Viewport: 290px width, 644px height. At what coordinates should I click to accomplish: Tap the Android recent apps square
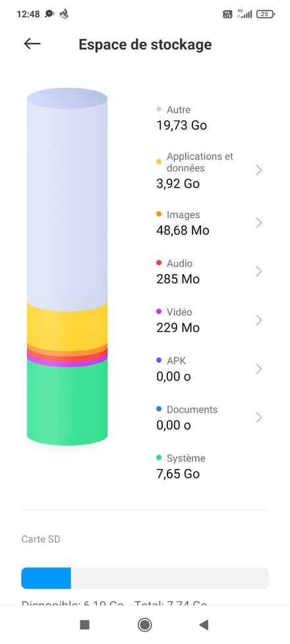coord(84,625)
